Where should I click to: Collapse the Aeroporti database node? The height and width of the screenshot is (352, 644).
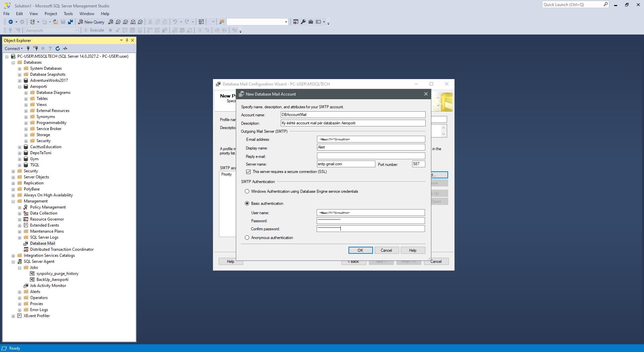click(19, 87)
